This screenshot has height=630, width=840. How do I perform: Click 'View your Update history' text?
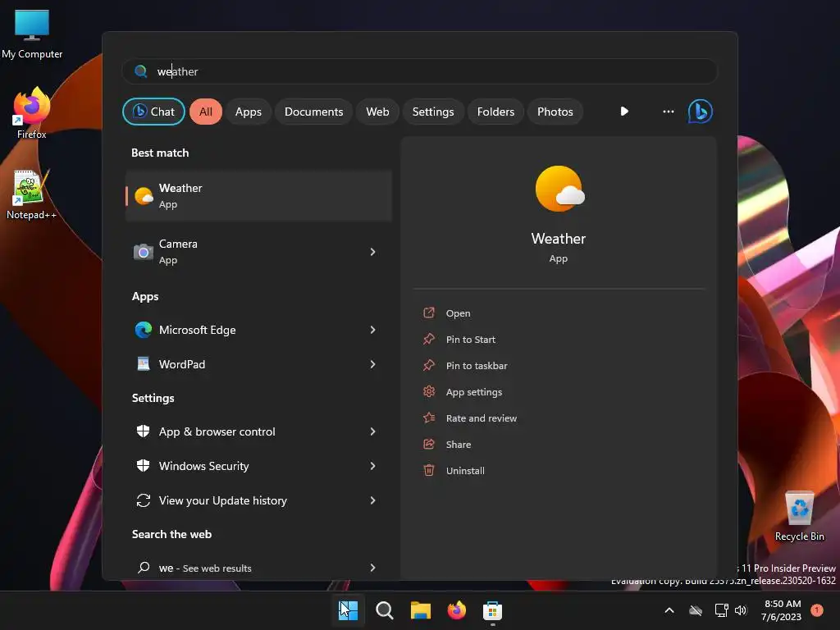223,500
